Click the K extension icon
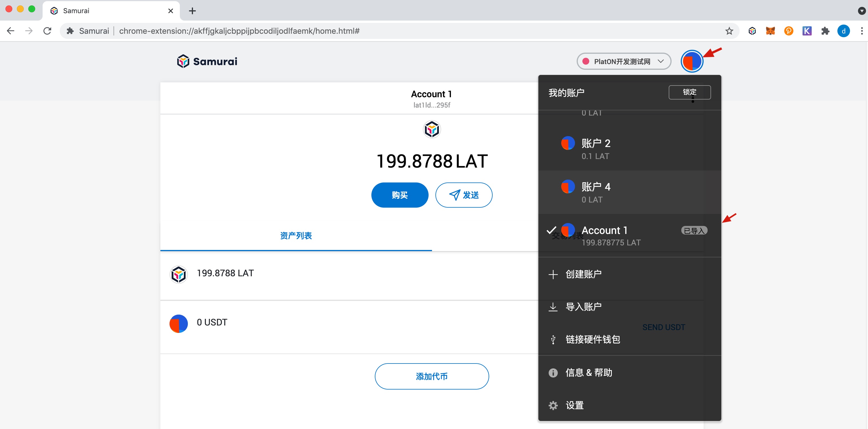Viewport: 868px width, 429px height. [807, 31]
